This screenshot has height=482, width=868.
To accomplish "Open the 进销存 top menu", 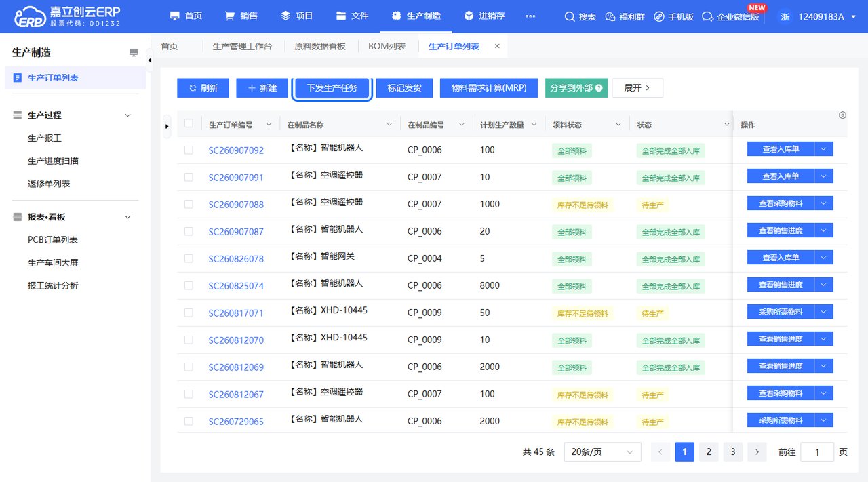I will click(484, 16).
